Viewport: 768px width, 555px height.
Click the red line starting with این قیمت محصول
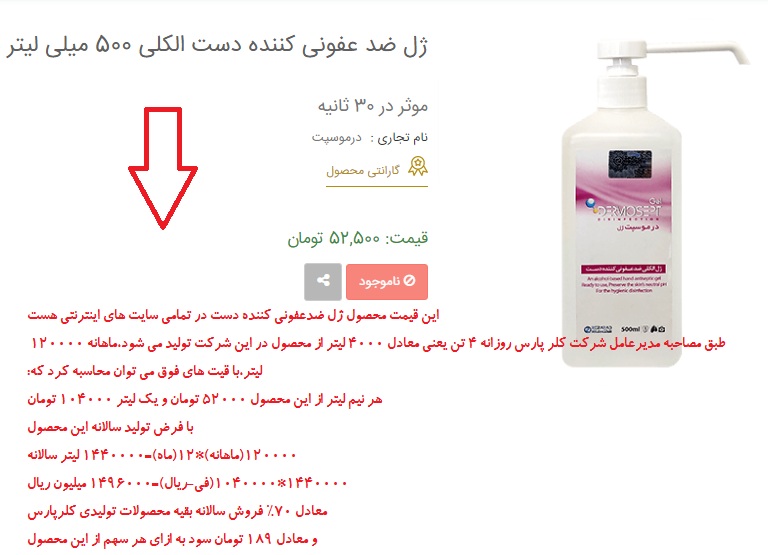[x=233, y=315]
